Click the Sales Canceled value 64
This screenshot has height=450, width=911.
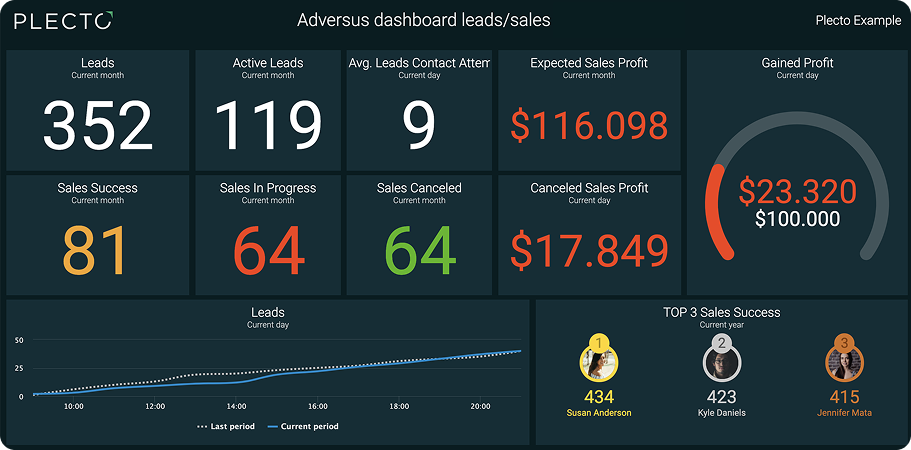click(x=419, y=250)
